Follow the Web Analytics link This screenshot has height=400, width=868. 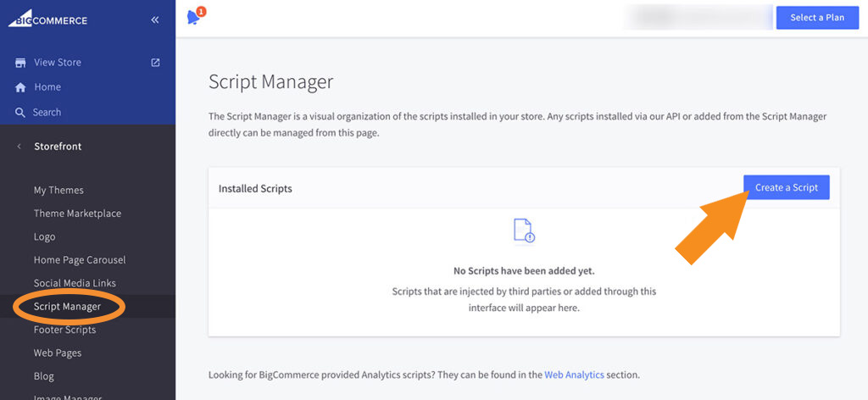[574, 375]
